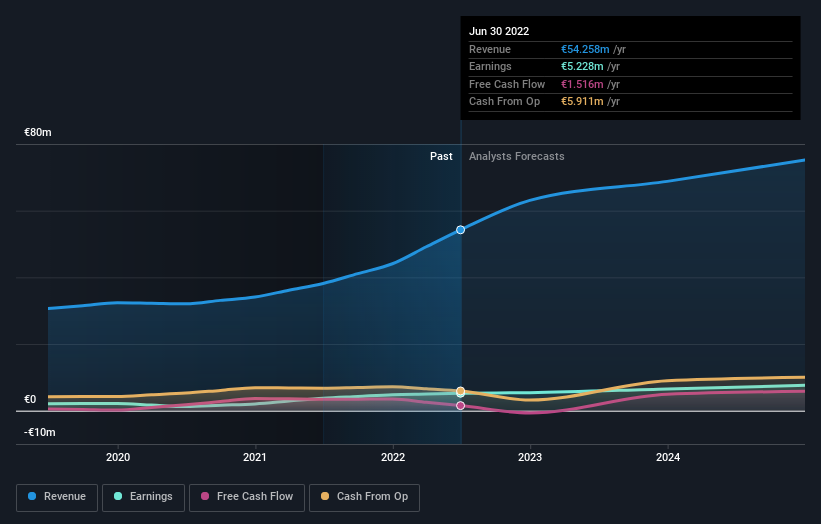The image size is (821, 524).
Task: Click the Free Cash Flow label in tooltip
Action: (x=507, y=84)
